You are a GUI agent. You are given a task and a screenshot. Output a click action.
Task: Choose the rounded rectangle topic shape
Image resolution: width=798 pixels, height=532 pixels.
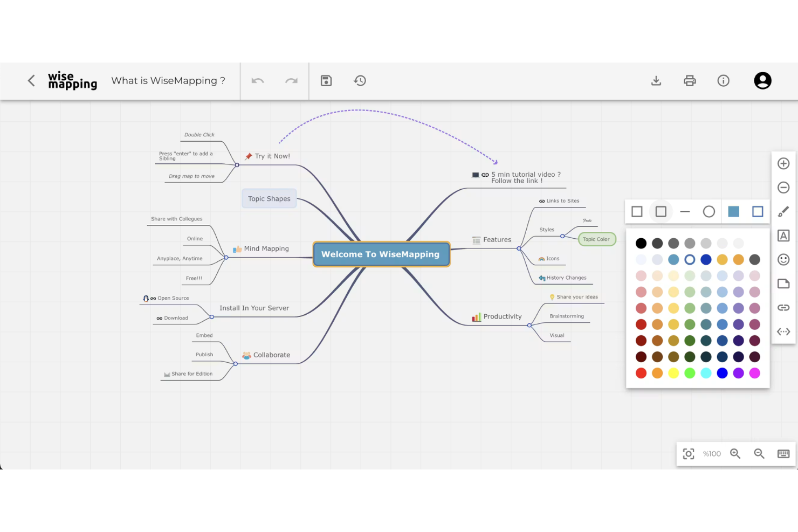[661, 211]
